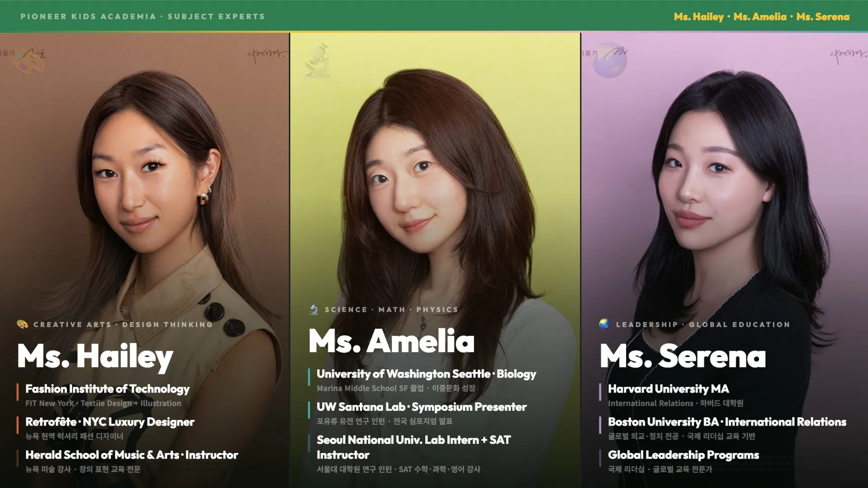Click Harvard University MA credential

click(668, 389)
